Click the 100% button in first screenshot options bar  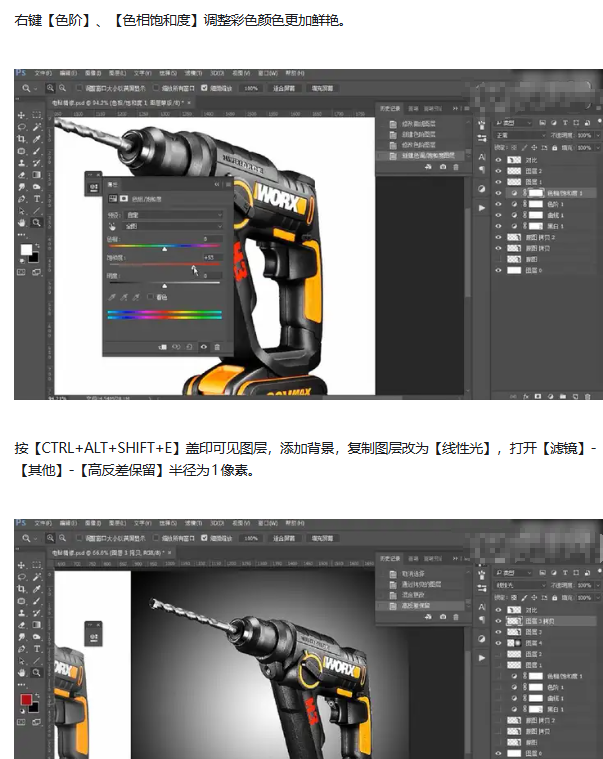click(251, 88)
